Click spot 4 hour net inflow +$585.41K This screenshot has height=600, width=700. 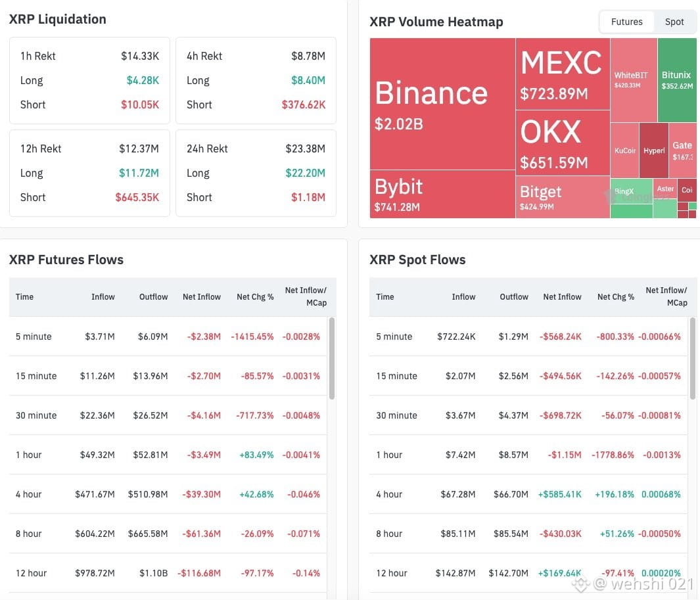point(560,494)
